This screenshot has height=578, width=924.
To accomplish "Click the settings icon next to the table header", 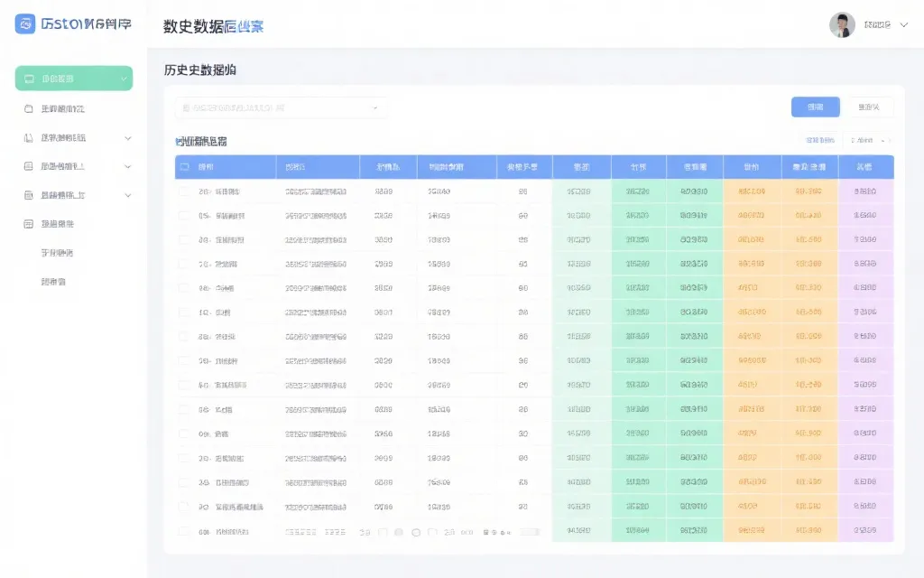I will coord(889,142).
